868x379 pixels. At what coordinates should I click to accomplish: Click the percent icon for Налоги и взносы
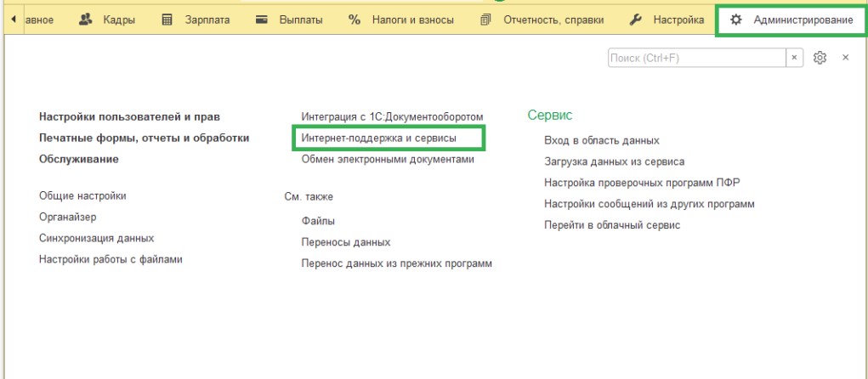[x=355, y=19]
